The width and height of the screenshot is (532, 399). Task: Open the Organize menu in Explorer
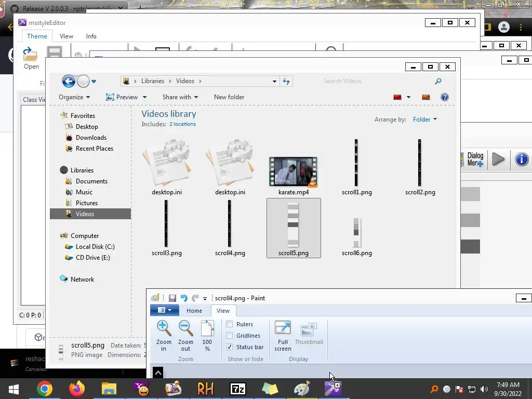click(74, 97)
